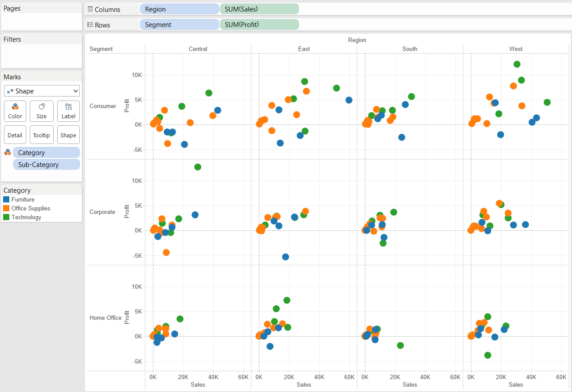Viewport: 572px width, 392px height.
Task: Click the orange Office Supplies color swatch
Action: click(7, 208)
